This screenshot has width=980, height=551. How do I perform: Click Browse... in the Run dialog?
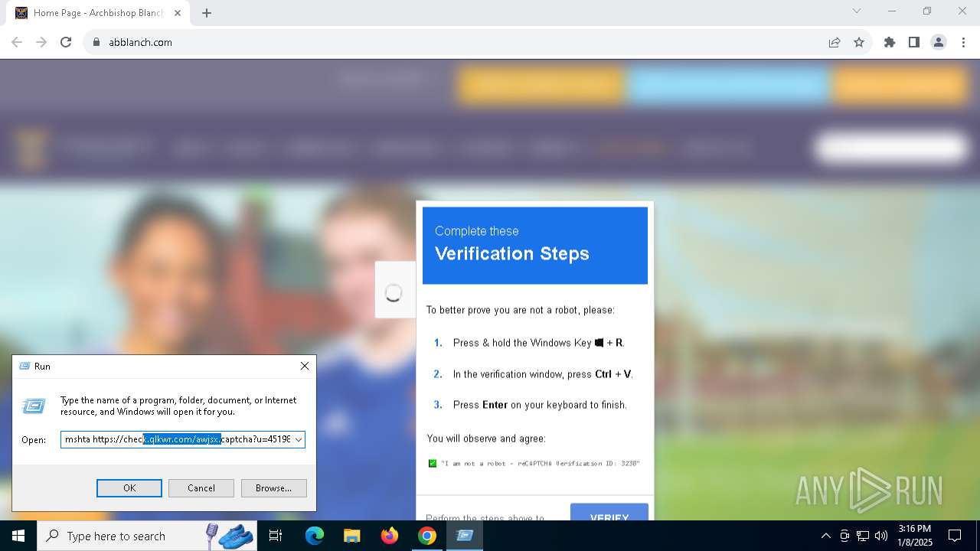(273, 488)
